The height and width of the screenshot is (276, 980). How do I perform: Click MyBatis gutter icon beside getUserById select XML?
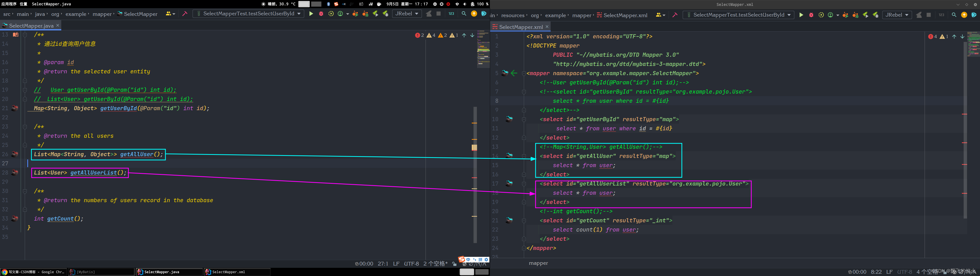pos(509,119)
